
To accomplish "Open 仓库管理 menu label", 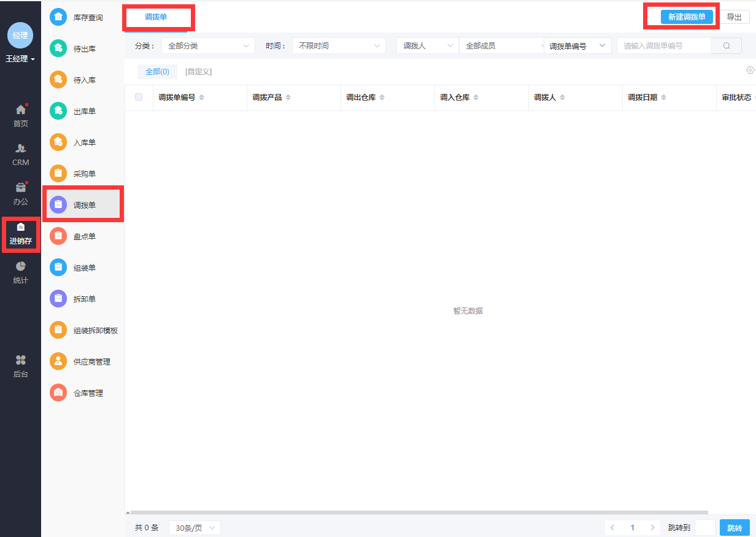I will point(88,393).
